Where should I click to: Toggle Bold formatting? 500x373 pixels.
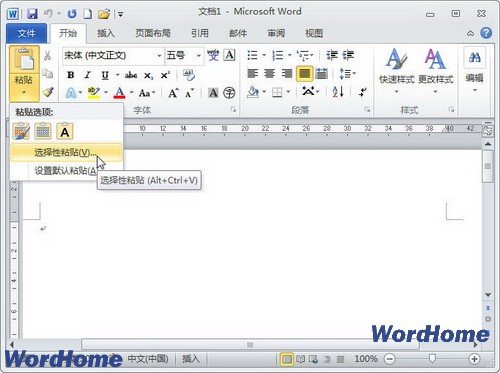[71, 75]
